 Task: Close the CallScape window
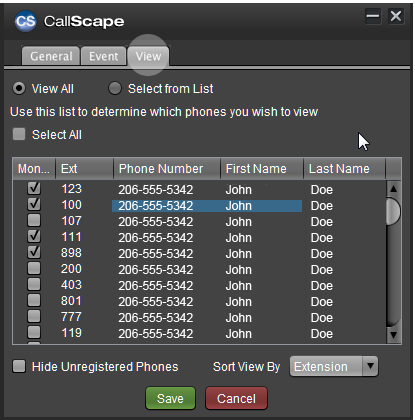point(396,16)
